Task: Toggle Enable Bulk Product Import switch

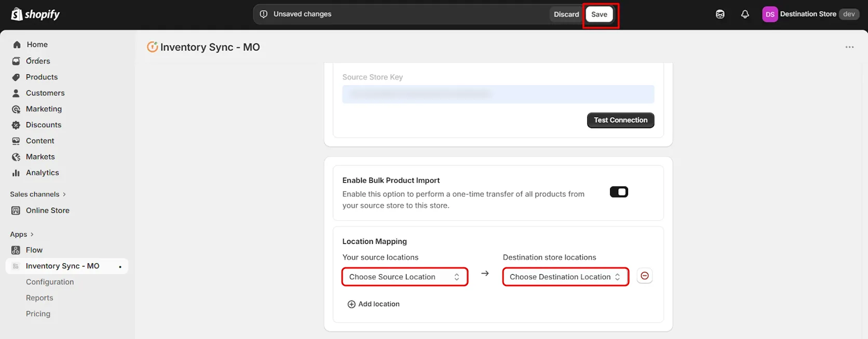Action: click(619, 192)
